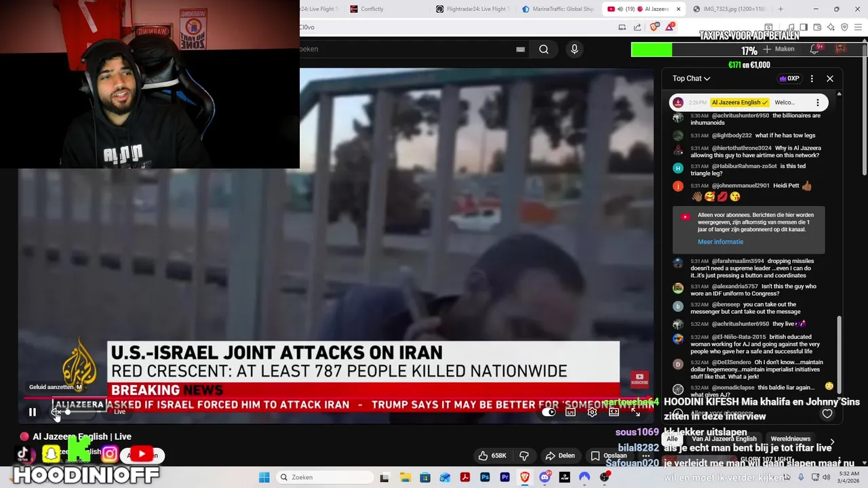Open video player settings gear
This screenshot has height=488, width=868.
[592, 411]
